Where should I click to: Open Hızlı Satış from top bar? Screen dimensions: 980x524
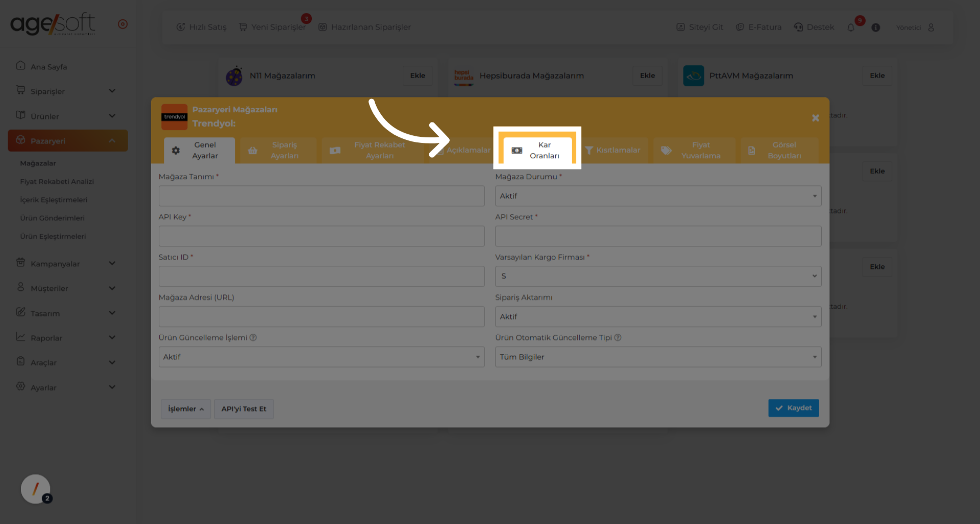201,27
